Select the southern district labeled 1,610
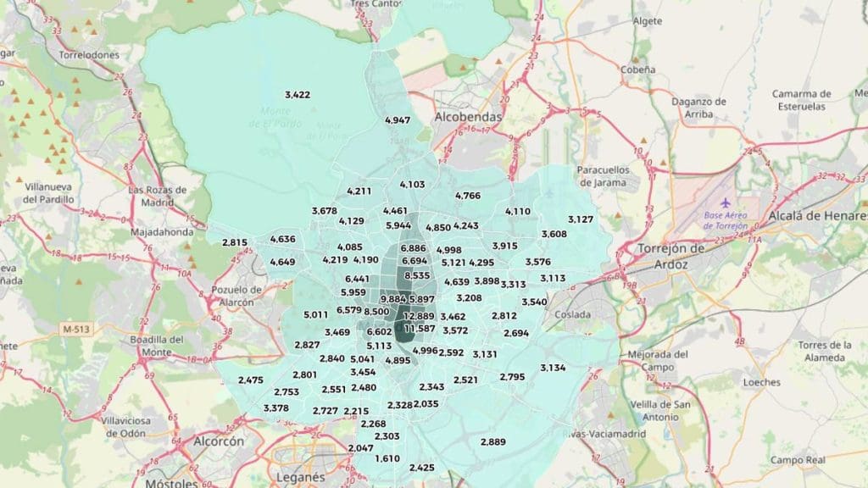The width and height of the screenshot is (868, 488). (387, 458)
